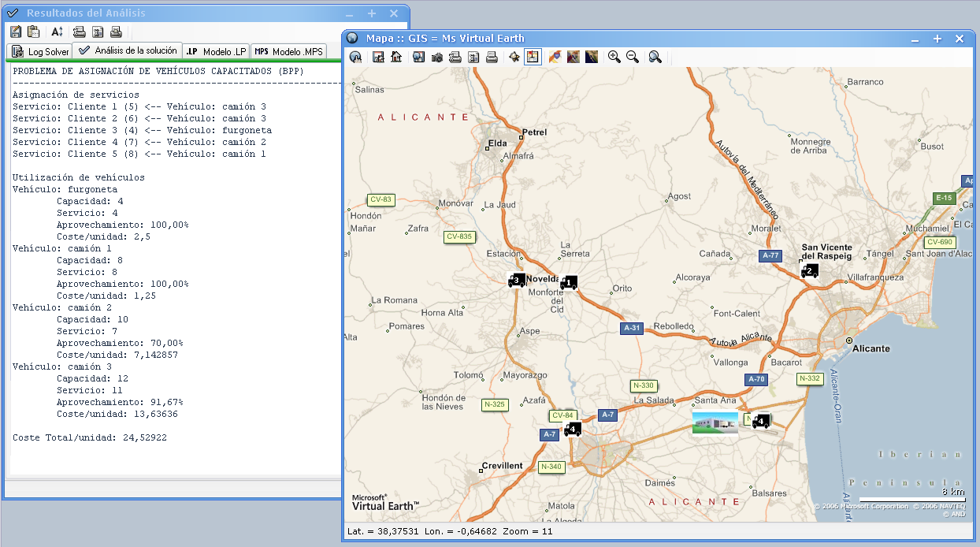Switch the map to road view style

pyautogui.click(x=555, y=57)
